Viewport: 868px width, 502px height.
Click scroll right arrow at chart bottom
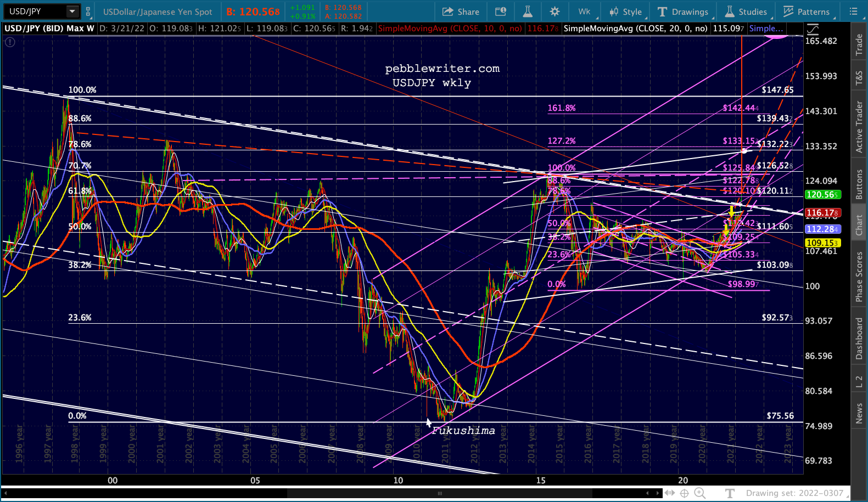click(x=658, y=493)
